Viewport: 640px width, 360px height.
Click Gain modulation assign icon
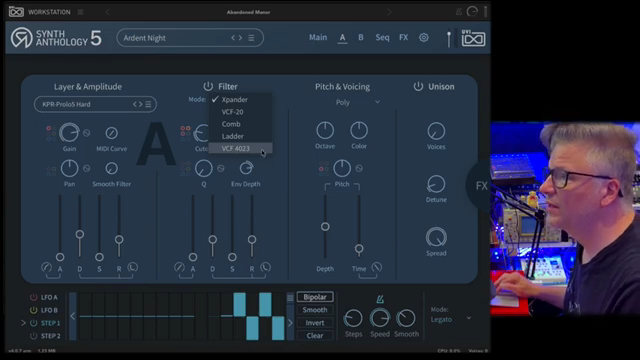point(87,133)
